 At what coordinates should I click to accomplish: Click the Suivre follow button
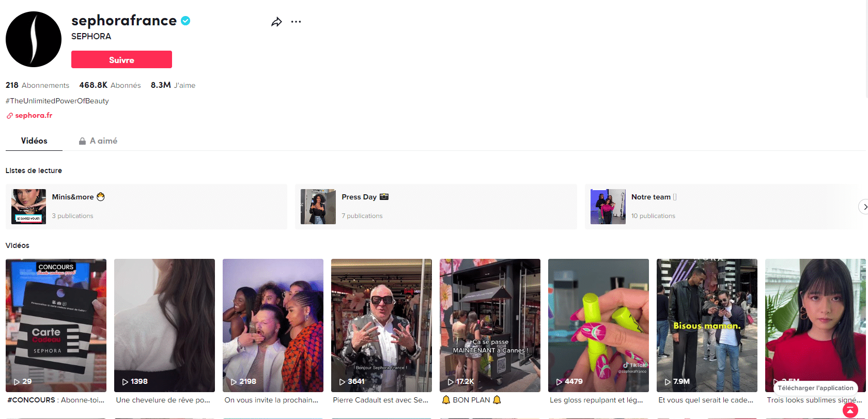[x=121, y=59]
